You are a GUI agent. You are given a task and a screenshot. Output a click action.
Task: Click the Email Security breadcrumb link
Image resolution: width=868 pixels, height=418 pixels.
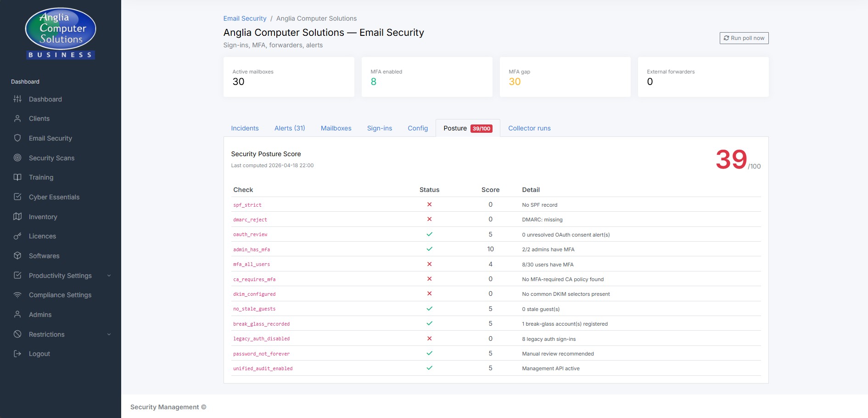tap(245, 18)
